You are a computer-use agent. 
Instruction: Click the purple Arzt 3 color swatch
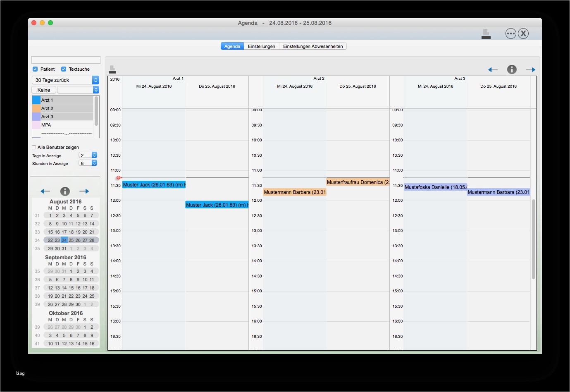pos(36,117)
